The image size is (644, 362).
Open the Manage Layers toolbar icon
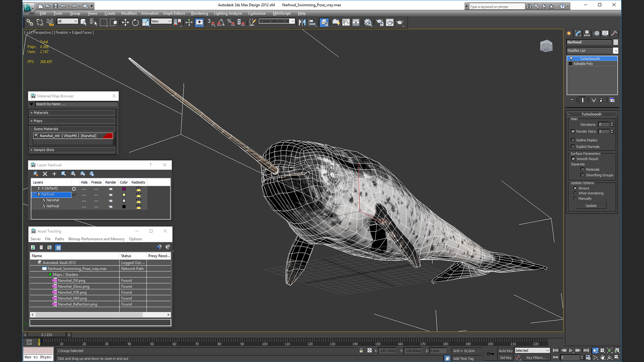[x=324, y=22]
